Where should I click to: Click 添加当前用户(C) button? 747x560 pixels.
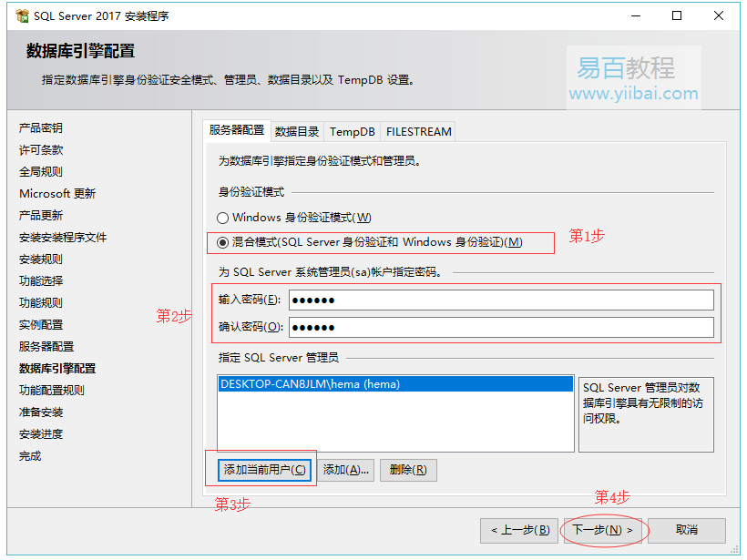[264, 470]
